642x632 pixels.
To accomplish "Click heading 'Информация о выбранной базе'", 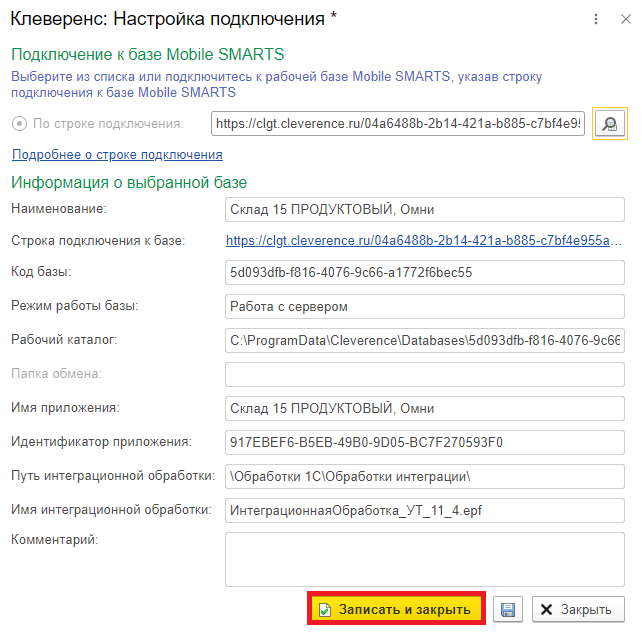I will point(129,183).
